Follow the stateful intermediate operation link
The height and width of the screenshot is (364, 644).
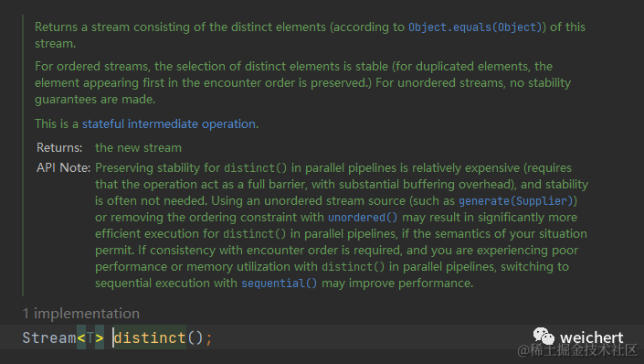click(x=169, y=123)
